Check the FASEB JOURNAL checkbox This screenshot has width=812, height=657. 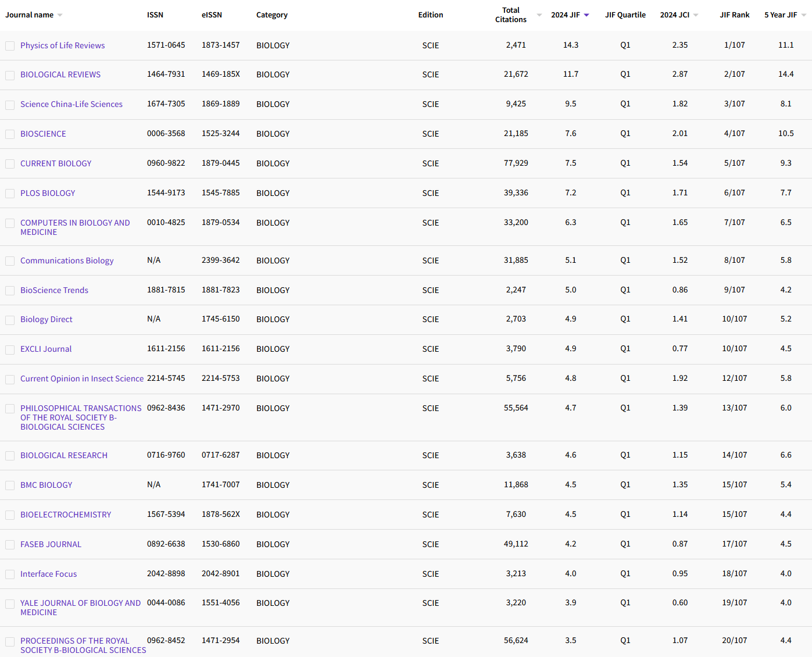pyautogui.click(x=10, y=545)
